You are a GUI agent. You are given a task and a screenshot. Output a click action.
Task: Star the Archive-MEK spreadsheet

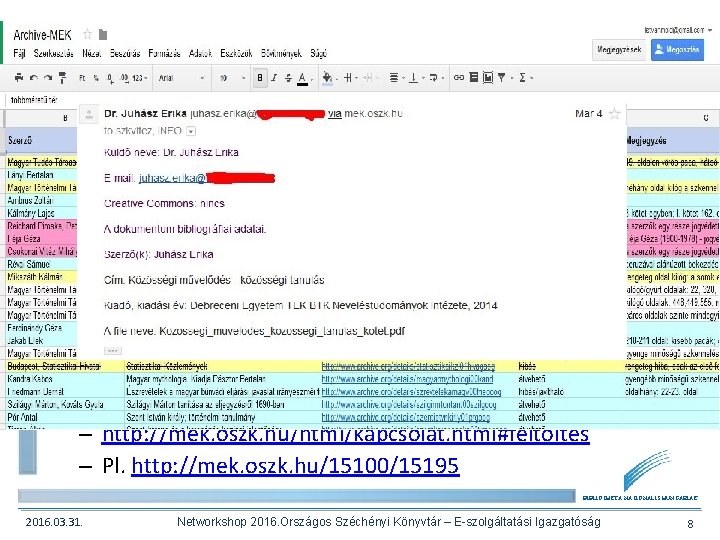(x=87, y=34)
